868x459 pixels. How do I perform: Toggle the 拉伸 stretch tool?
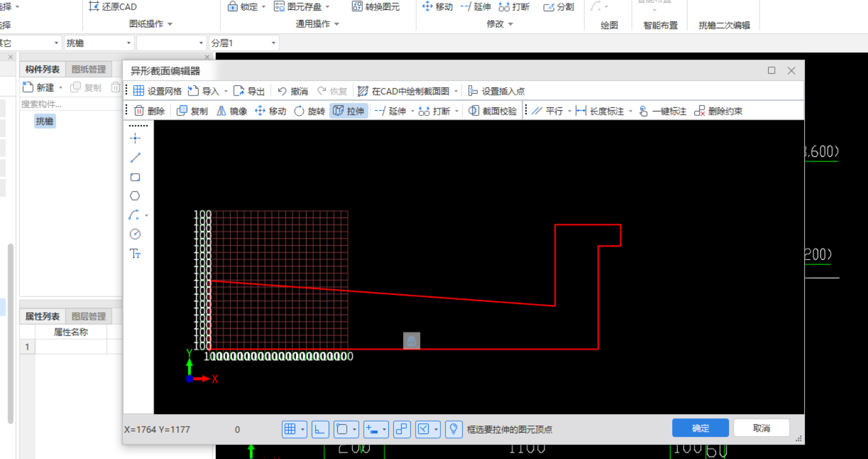pyautogui.click(x=349, y=111)
